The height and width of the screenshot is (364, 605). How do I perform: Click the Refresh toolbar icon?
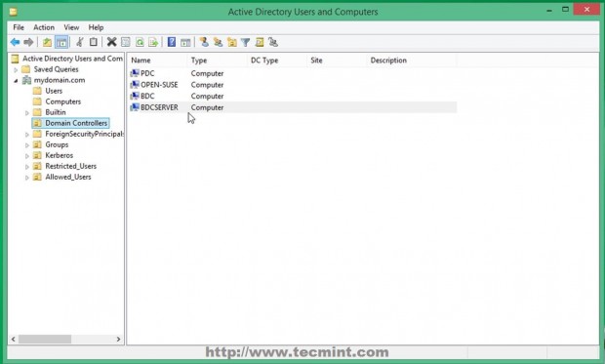point(140,42)
